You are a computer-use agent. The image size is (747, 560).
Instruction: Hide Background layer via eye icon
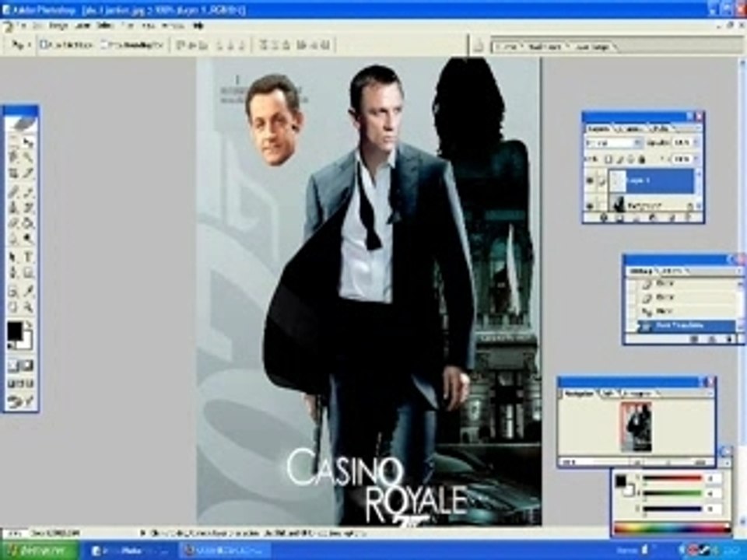point(591,205)
